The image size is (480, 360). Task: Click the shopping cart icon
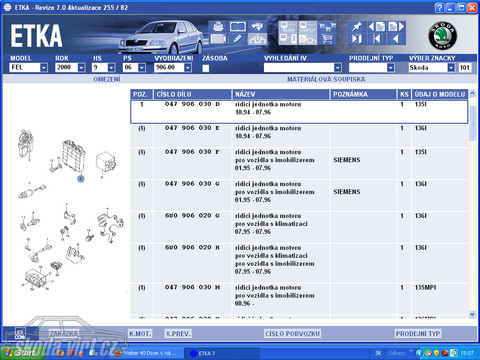tap(327, 39)
